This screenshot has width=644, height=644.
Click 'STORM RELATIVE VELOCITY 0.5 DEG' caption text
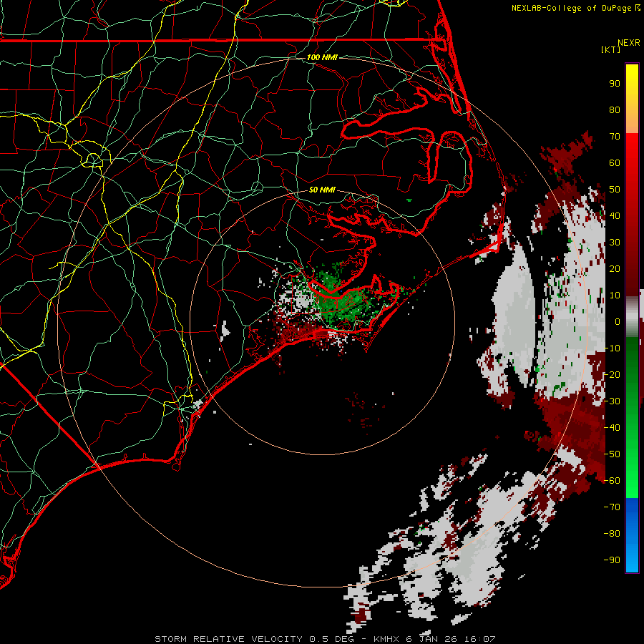click(257, 639)
